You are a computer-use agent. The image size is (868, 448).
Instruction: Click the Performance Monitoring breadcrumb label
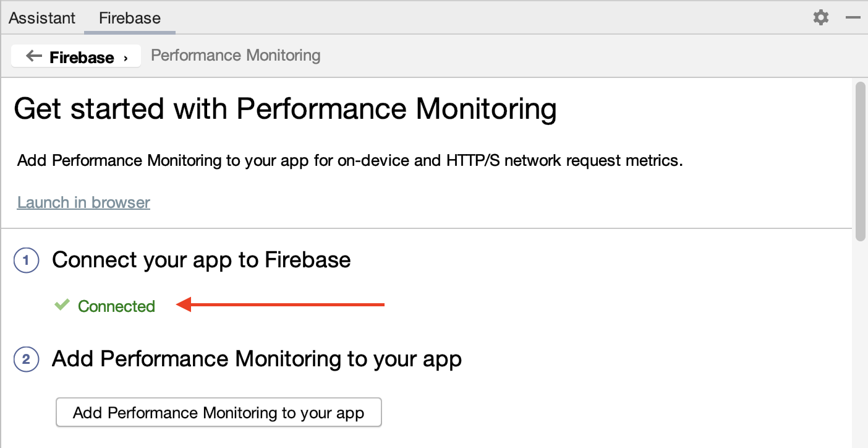[236, 55]
